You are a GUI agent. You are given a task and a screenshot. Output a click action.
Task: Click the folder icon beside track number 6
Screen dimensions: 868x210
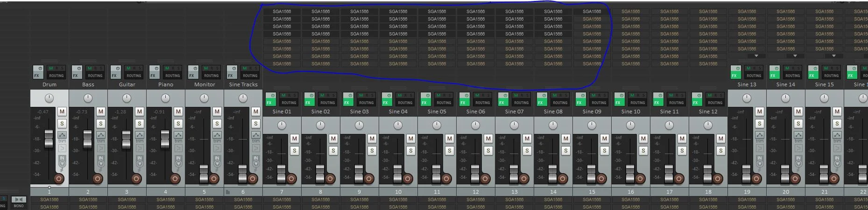click(x=228, y=192)
